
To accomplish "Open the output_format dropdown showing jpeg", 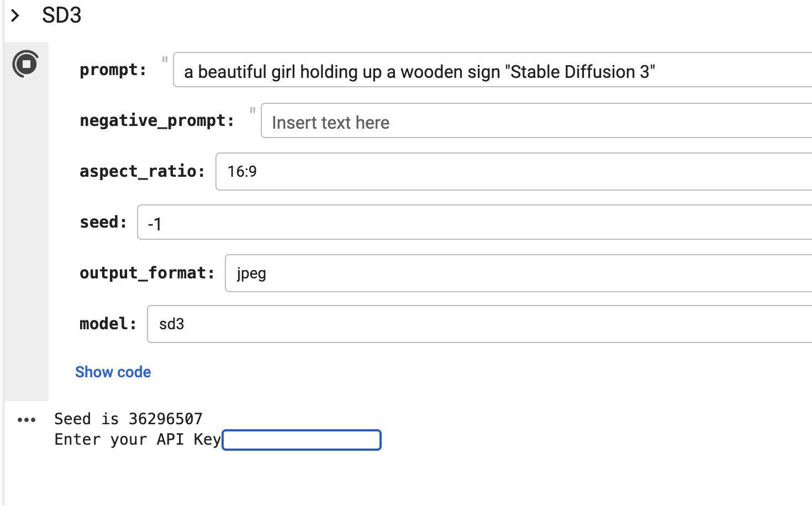I will coord(519,273).
